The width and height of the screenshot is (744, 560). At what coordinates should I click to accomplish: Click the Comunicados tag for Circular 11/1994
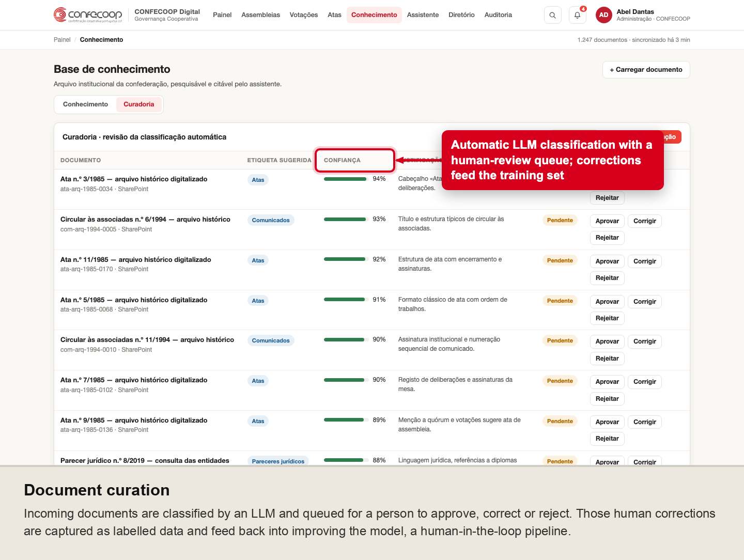271,340
